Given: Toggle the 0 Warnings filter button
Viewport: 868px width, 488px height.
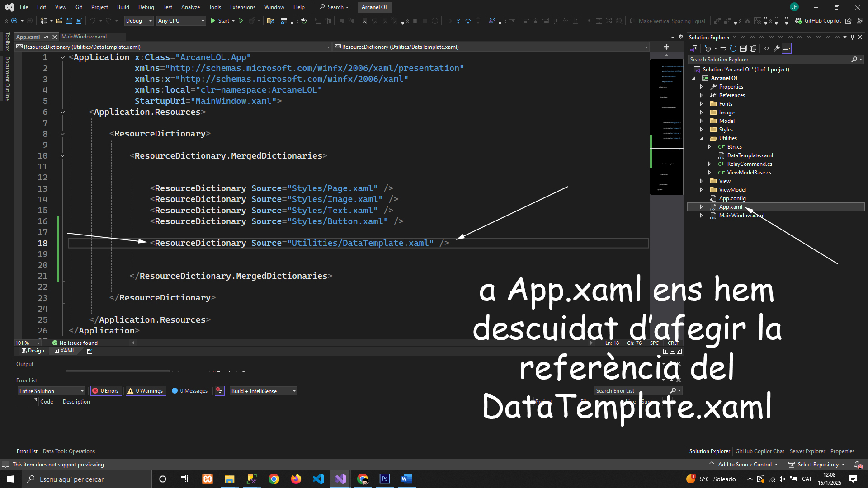Looking at the screenshot, I should click(x=146, y=391).
